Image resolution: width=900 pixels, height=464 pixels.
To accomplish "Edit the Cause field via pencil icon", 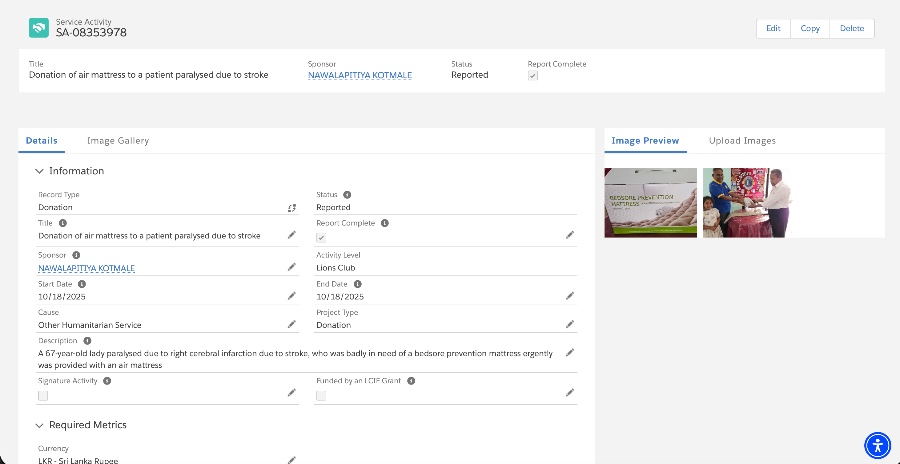I will 292,324.
